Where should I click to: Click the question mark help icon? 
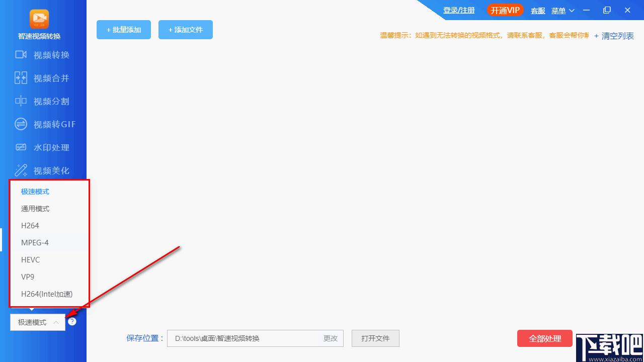(x=72, y=322)
